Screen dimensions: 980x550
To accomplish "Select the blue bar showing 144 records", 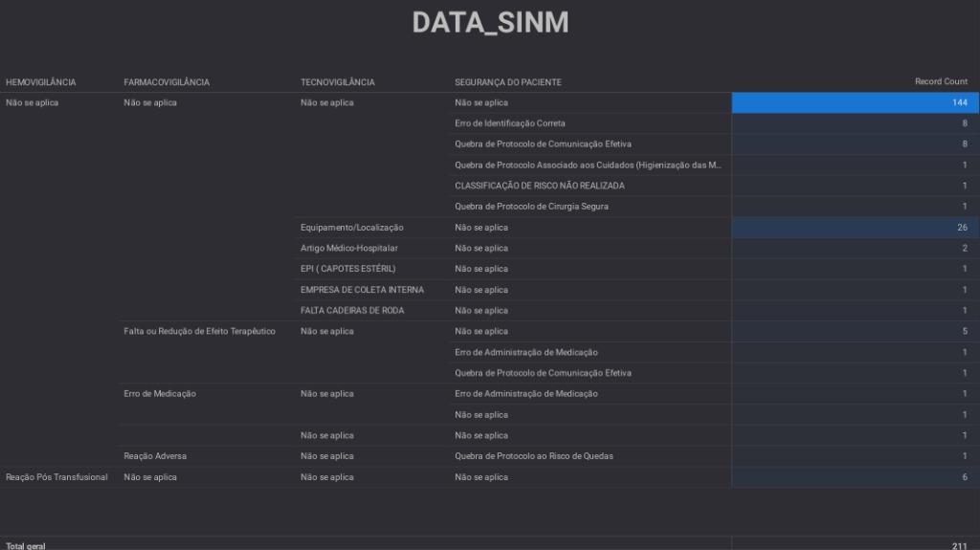I will coord(855,102).
